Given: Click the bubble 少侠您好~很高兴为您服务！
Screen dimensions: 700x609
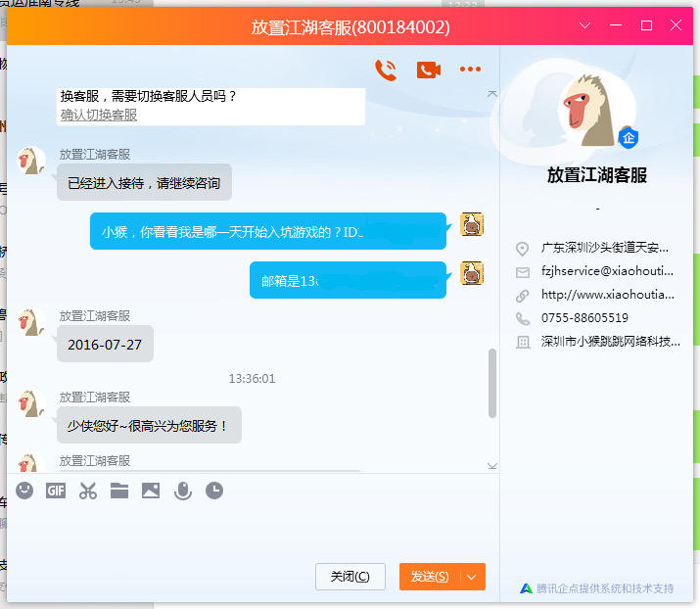Looking at the screenshot, I should point(149,425).
